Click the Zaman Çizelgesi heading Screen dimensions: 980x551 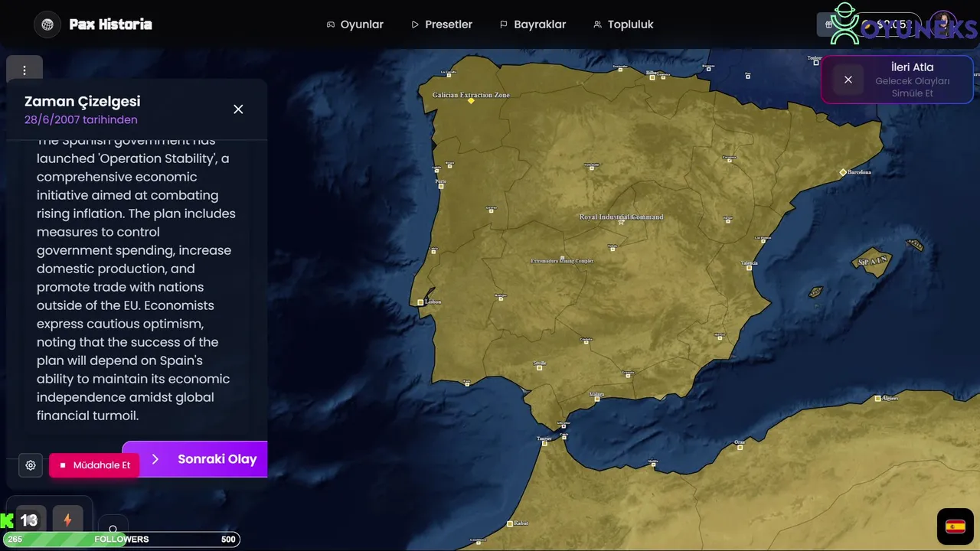tap(82, 101)
